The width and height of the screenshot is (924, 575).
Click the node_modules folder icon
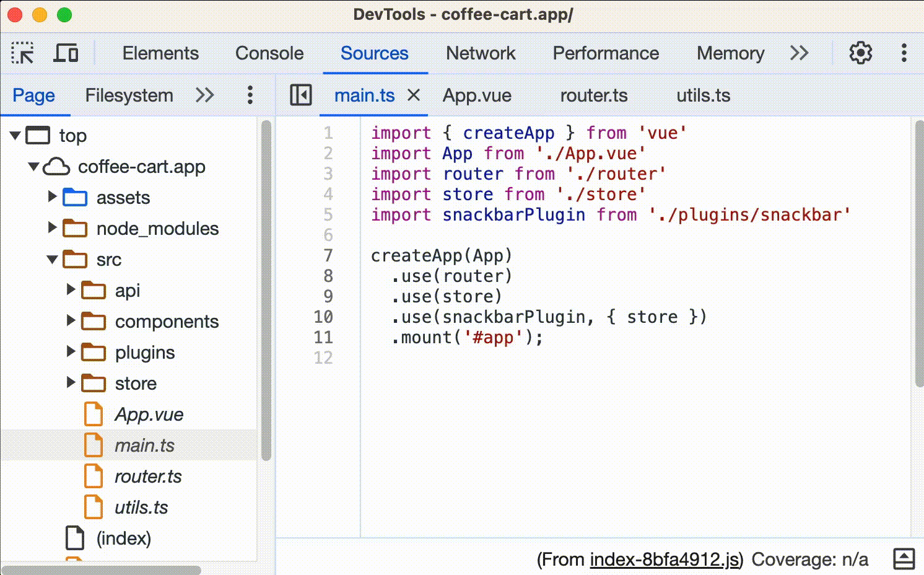(x=75, y=228)
